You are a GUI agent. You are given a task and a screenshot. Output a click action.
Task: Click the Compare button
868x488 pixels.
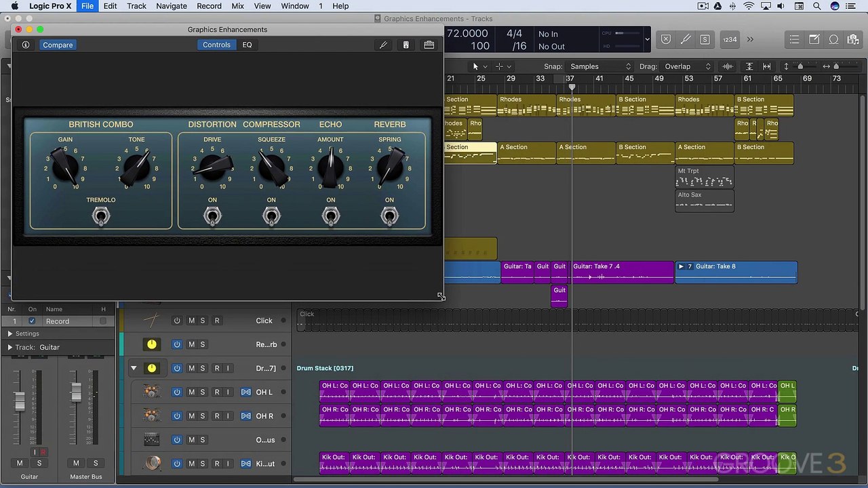pos(58,45)
